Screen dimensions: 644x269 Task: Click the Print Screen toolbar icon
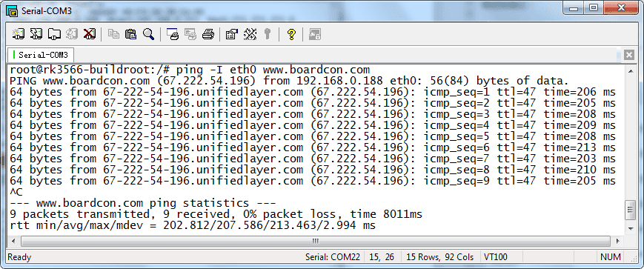(173, 34)
